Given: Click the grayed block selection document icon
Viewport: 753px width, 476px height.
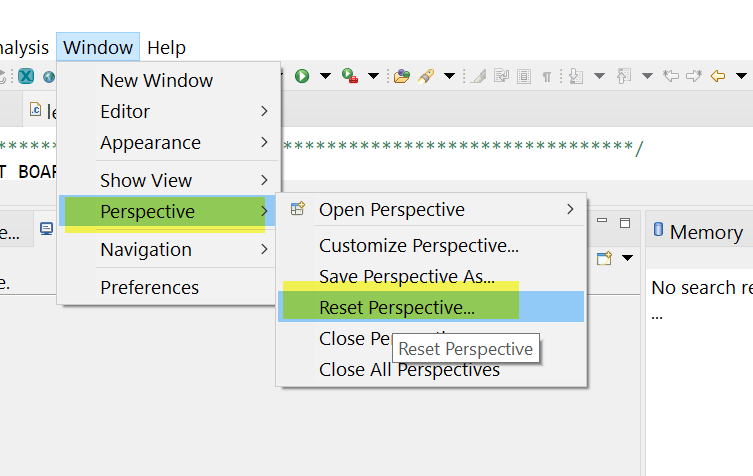Looking at the screenshot, I should 524,76.
